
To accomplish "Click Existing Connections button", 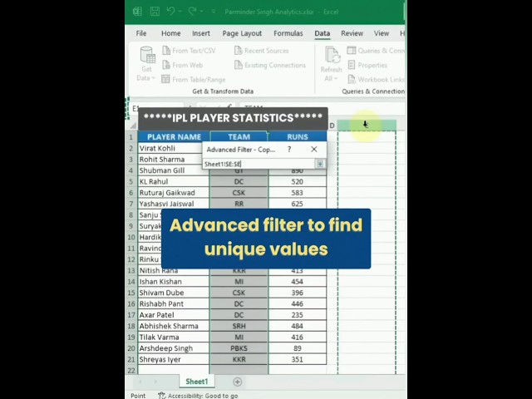I will click(270, 65).
